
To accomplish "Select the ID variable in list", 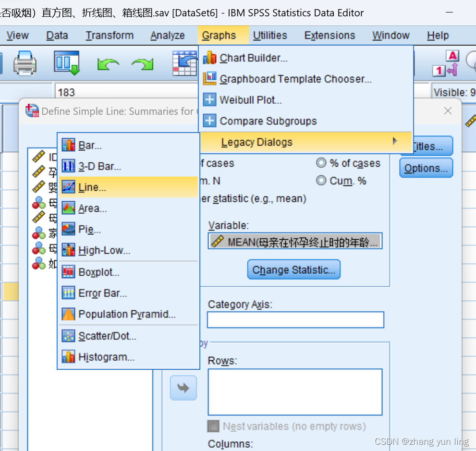I will click(44, 157).
